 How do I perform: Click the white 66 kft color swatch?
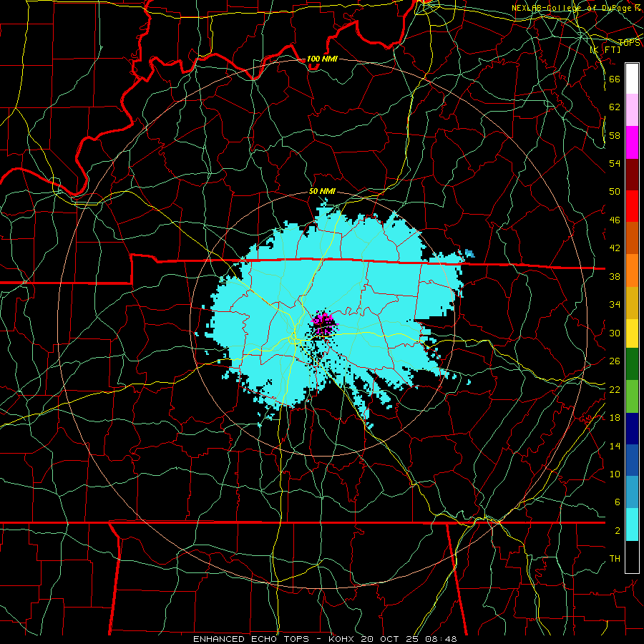pyautogui.click(x=632, y=79)
